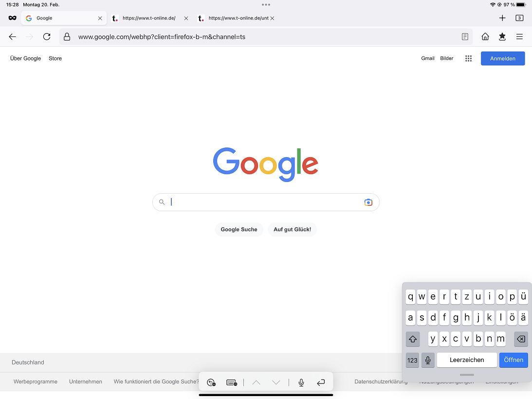The height and width of the screenshot is (399, 532).
Task: Tap the down chevron in floating bar
Action: tap(276, 382)
